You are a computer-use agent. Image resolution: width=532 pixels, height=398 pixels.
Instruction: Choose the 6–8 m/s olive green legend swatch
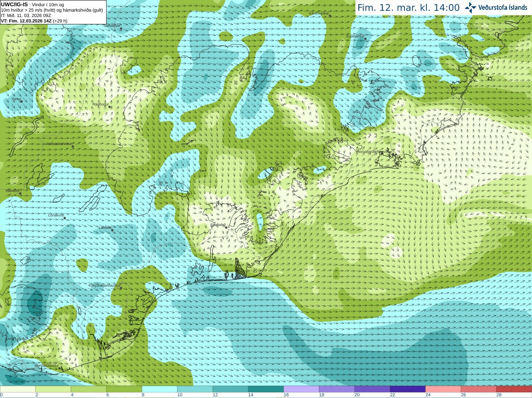point(124,389)
